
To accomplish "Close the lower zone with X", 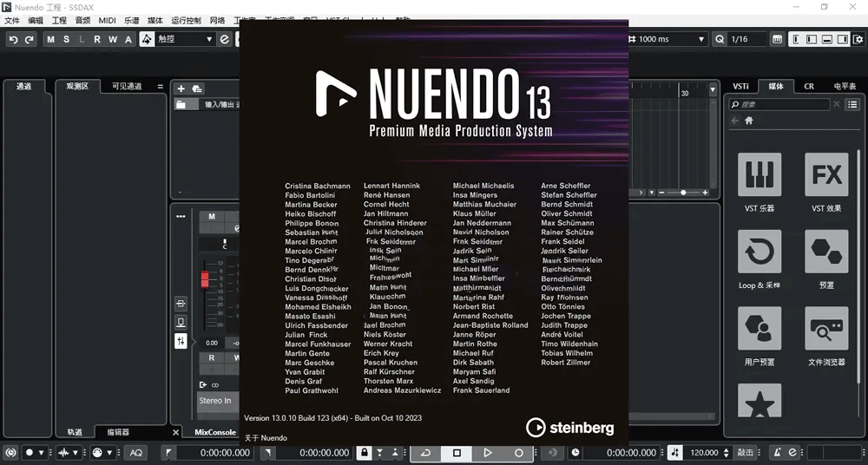I will [176, 432].
